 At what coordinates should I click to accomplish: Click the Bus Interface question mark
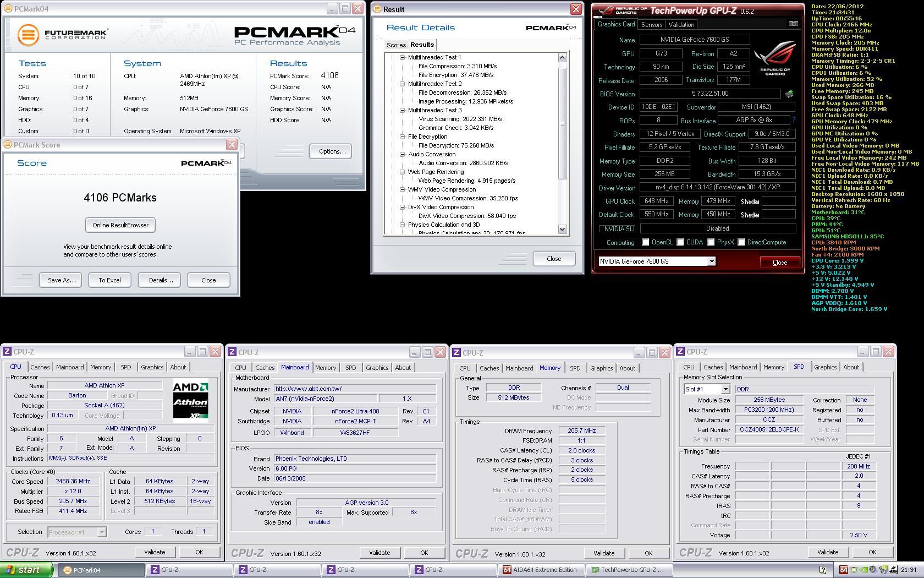coord(794,120)
